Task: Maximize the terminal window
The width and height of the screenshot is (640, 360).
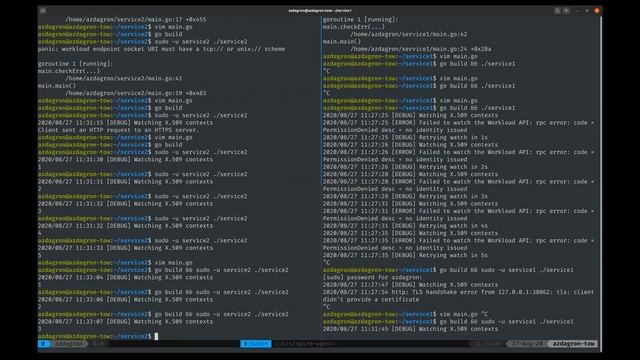Action: [x=587, y=11]
